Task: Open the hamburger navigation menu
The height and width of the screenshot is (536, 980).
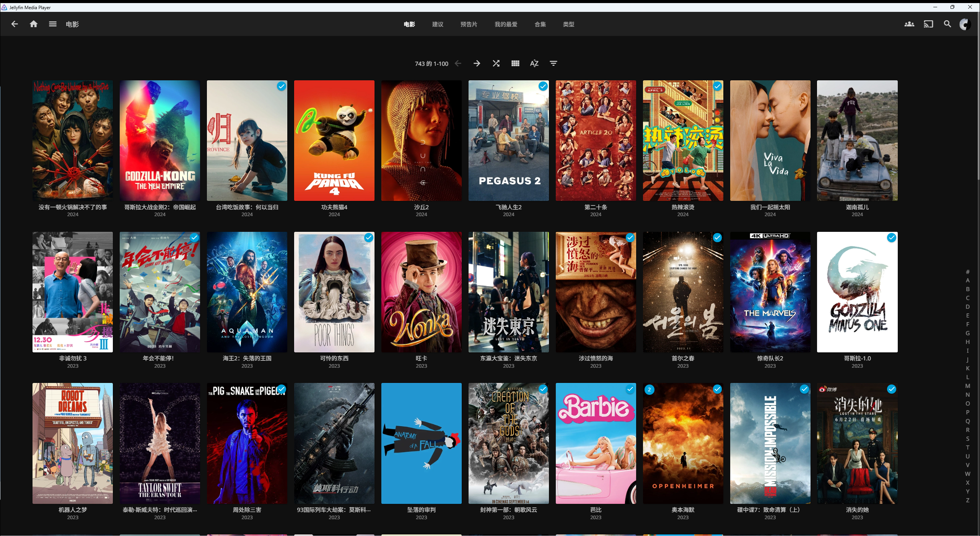Action: click(53, 24)
